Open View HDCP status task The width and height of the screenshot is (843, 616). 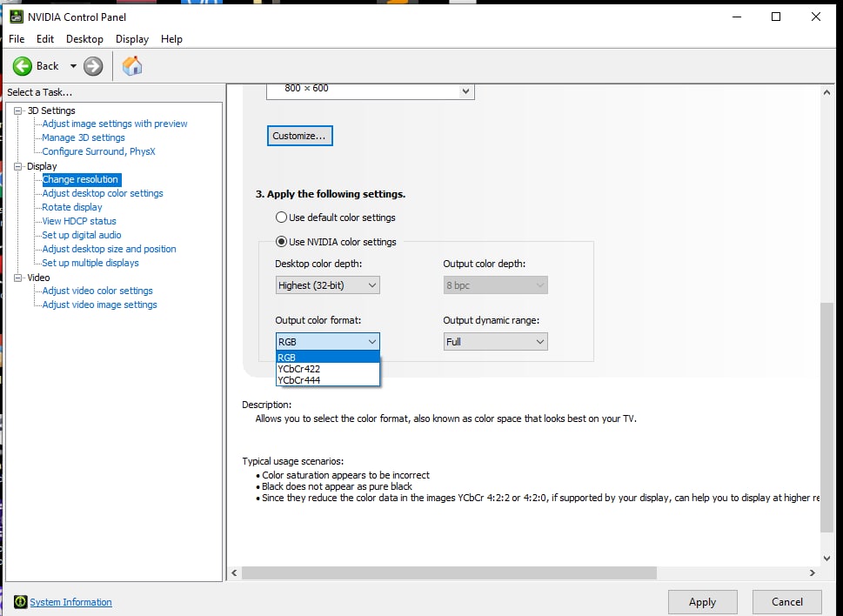click(79, 221)
